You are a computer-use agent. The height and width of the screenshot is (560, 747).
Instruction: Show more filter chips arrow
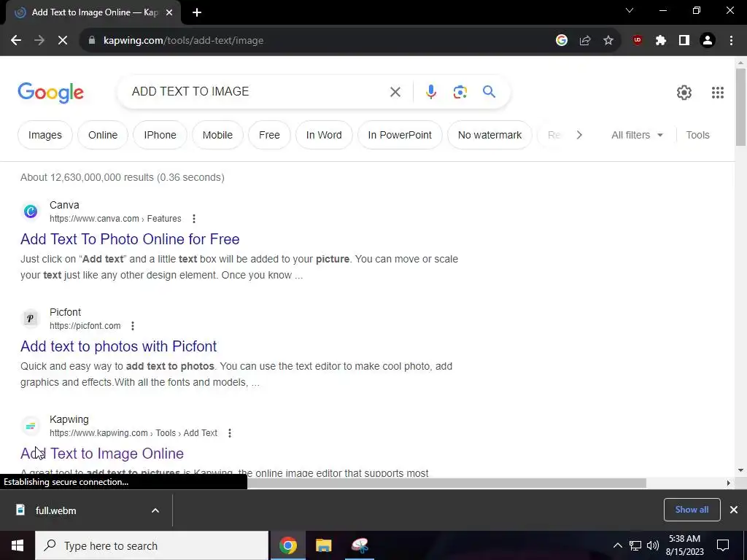pos(579,135)
